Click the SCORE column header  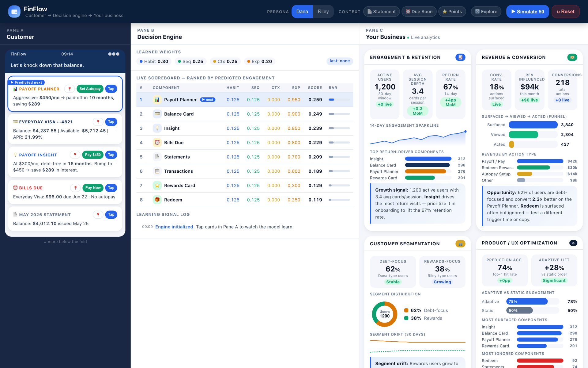point(315,88)
